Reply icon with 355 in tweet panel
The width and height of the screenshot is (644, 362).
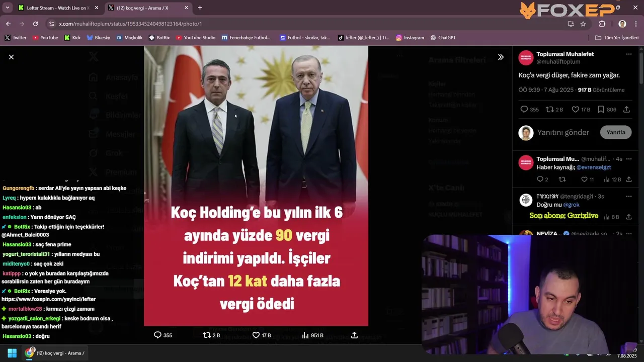(524, 109)
